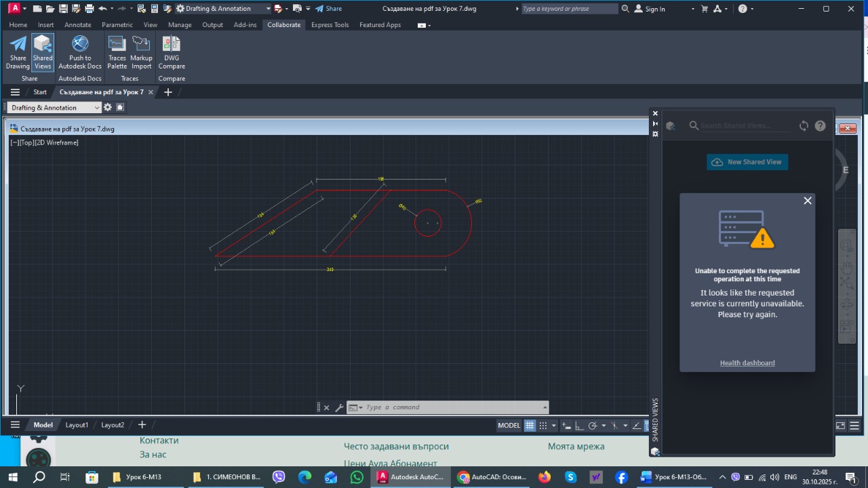Switch to the Annotate ribbon tab

coord(77,25)
